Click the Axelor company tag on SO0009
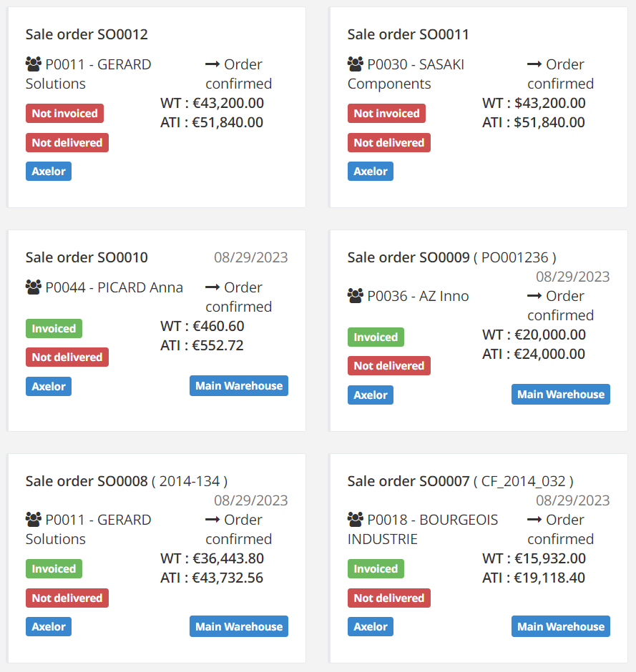 click(371, 395)
